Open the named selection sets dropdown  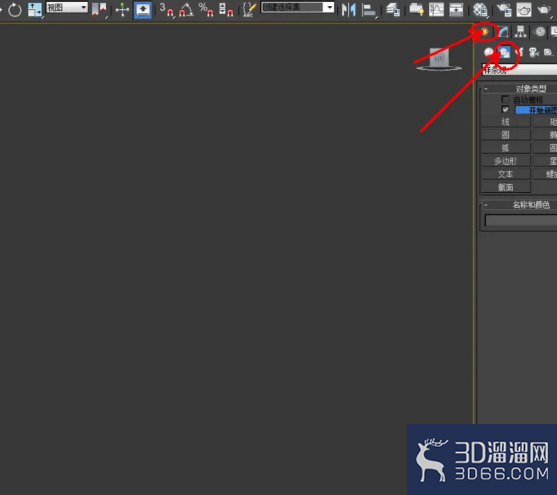coord(297,7)
